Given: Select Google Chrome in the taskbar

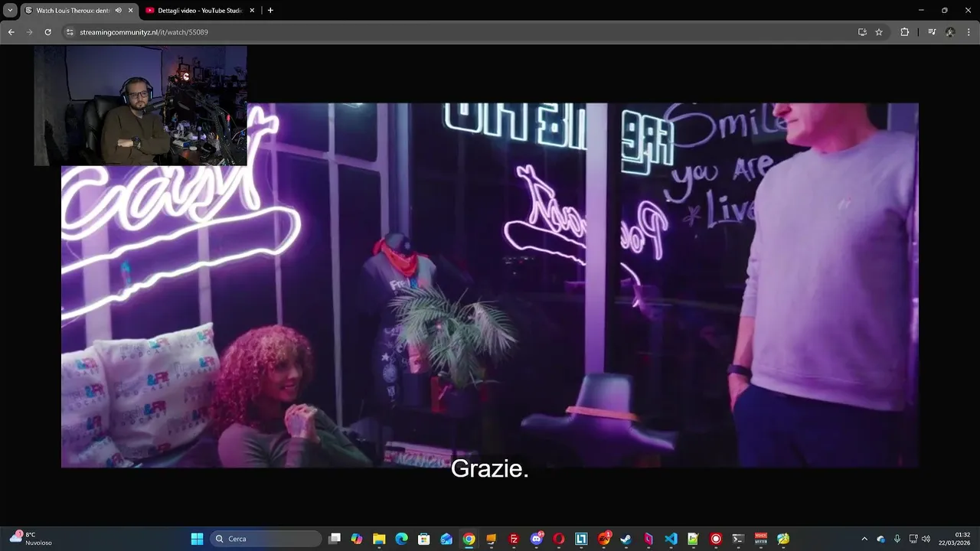Looking at the screenshot, I should coord(469,539).
